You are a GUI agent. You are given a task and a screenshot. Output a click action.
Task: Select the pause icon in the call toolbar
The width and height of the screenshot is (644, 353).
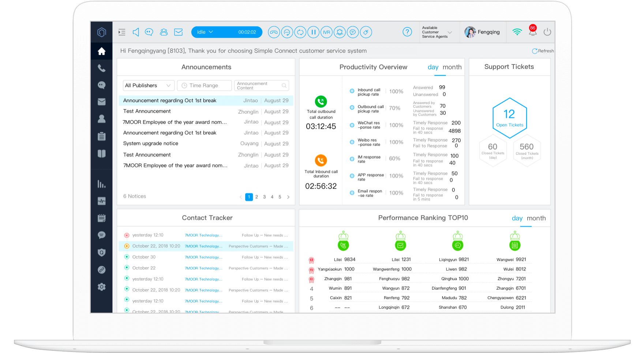point(313,32)
